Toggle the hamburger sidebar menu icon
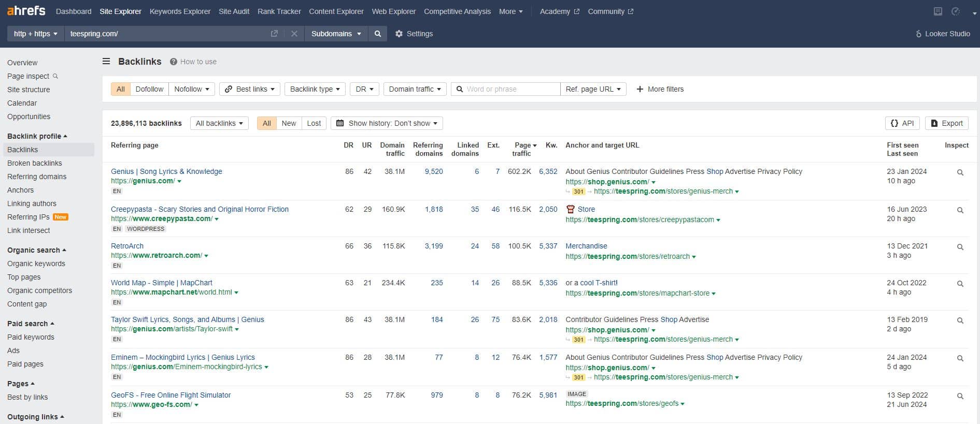Image resolution: width=980 pixels, height=424 pixels. 106,61
